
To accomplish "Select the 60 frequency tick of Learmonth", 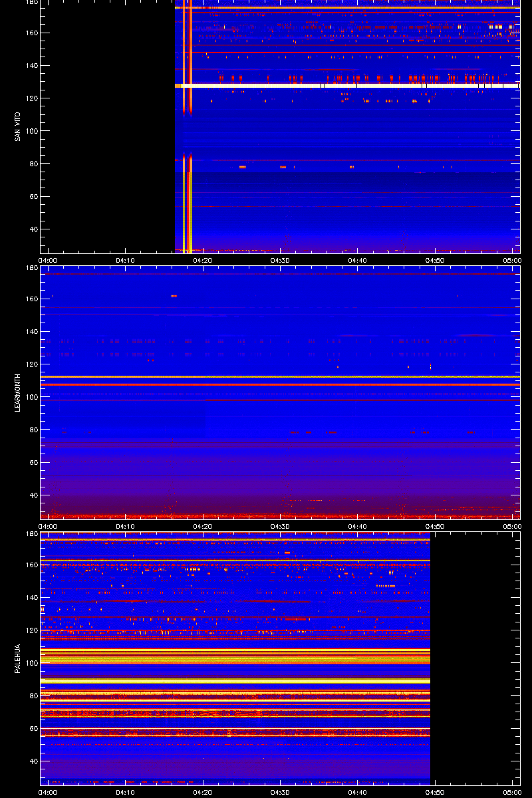I will (x=33, y=463).
